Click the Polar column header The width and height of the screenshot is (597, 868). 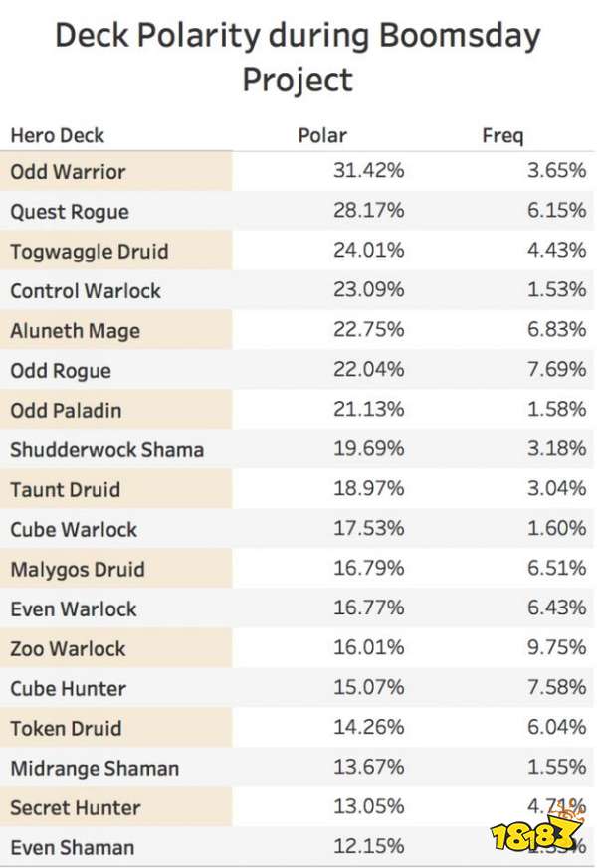click(x=322, y=135)
